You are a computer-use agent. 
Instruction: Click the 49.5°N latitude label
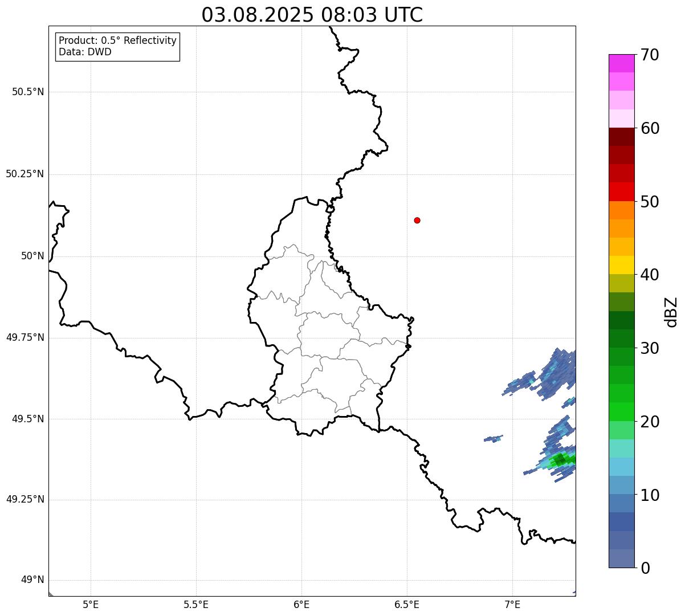pos(28,419)
